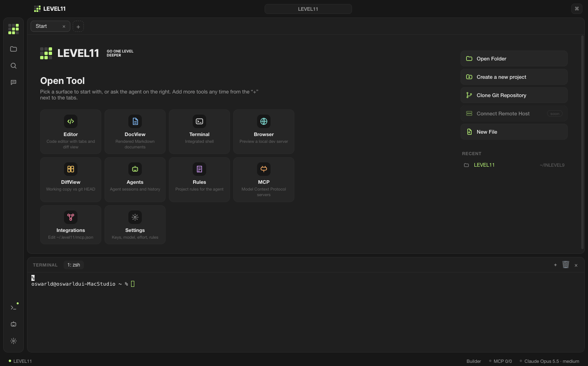The width and height of the screenshot is (588, 366).
Task: Add a new tool tab with plus
Action: click(78, 27)
